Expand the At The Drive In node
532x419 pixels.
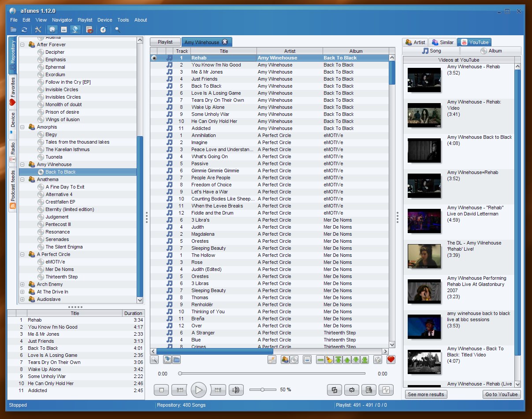(22, 292)
